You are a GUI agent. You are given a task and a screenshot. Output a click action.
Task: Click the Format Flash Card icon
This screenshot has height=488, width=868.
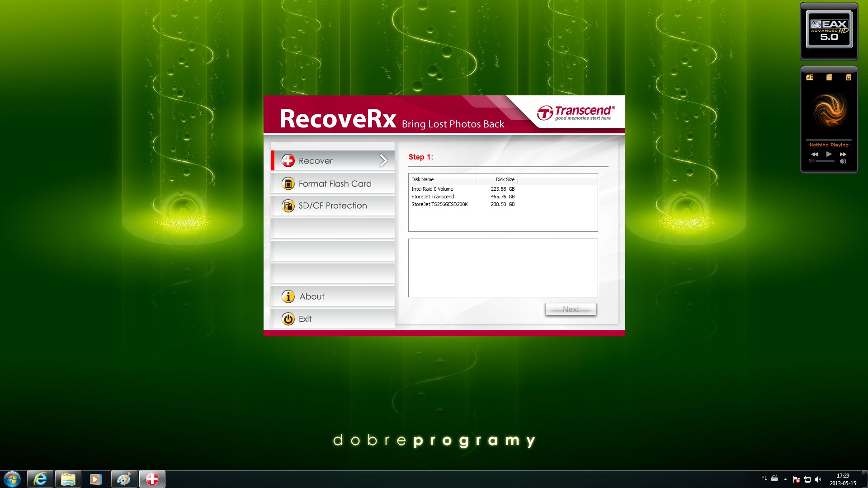[288, 183]
